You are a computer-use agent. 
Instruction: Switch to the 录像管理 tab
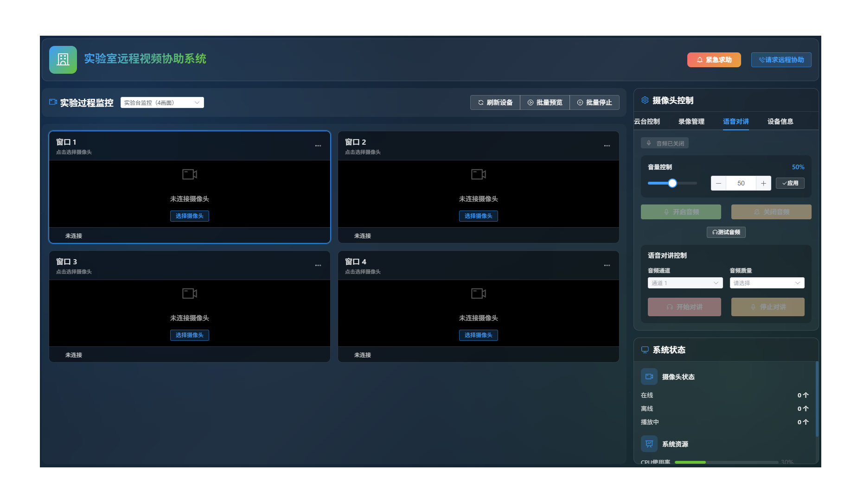pos(691,121)
